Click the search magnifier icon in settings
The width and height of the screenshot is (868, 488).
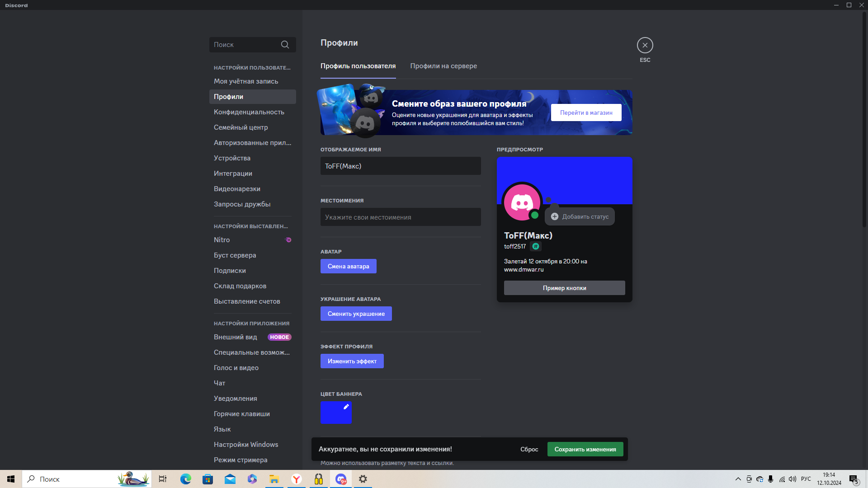click(x=285, y=45)
